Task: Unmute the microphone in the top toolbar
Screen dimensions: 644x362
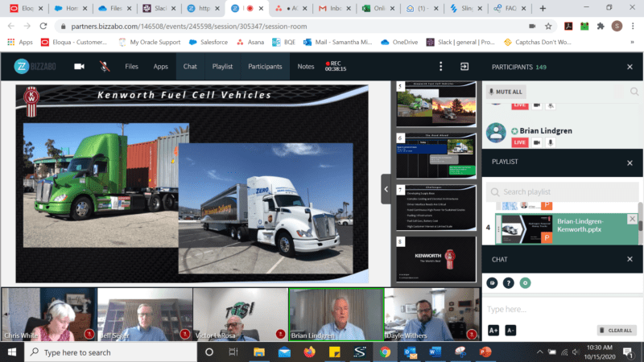Action: 105,67
